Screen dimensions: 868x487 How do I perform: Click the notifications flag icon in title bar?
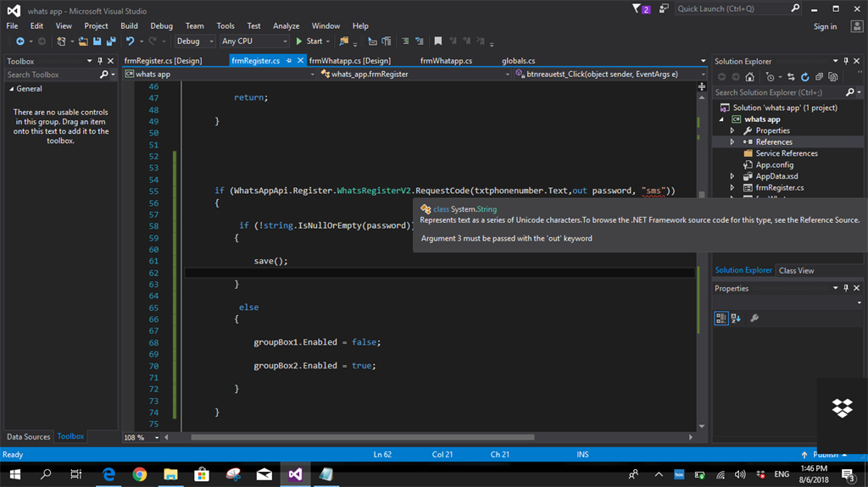pyautogui.click(x=637, y=8)
